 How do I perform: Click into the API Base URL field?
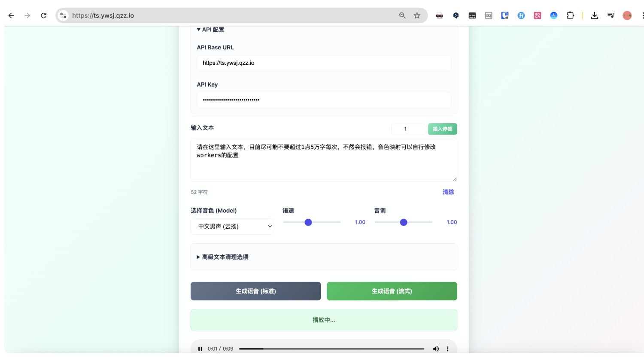pyautogui.click(x=323, y=63)
